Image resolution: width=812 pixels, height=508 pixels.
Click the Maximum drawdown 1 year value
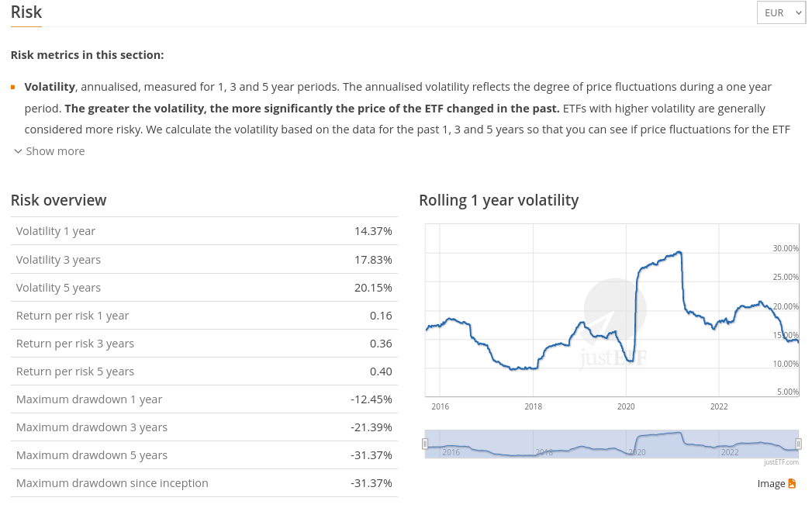click(371, 399)
